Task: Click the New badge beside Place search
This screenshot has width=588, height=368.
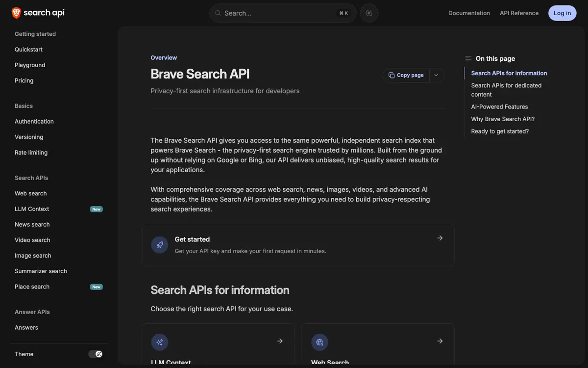Action: click(x=97, y=287)
